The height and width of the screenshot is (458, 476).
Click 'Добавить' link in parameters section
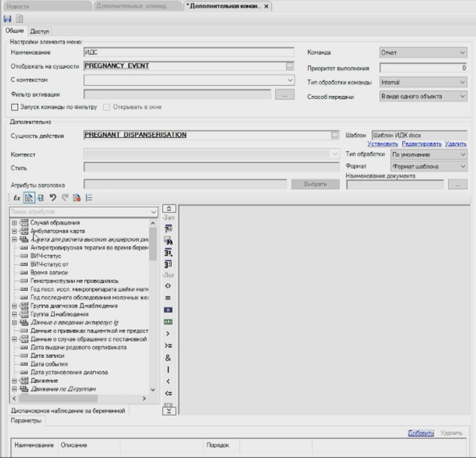click(420, 433)
